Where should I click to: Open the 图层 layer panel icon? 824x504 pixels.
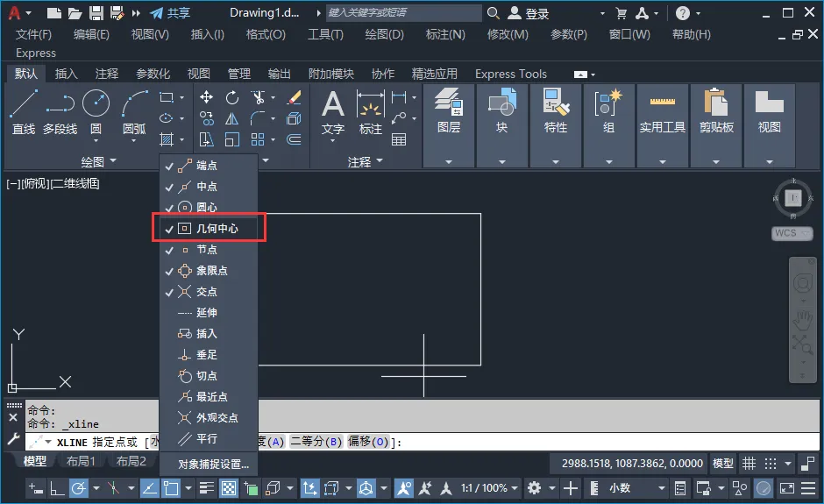click(448, 111)
